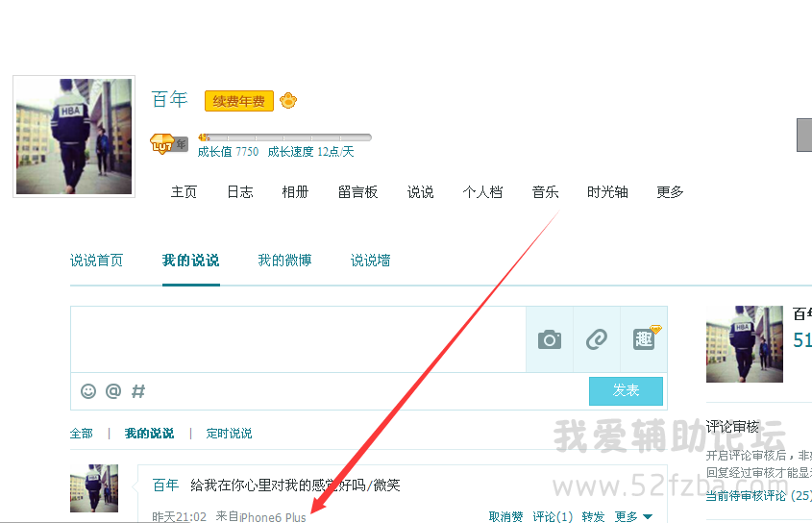The height and width of the screenshot is (523, 812).
Task: Open the 留言板 message board menu
Action: point(357,192)
